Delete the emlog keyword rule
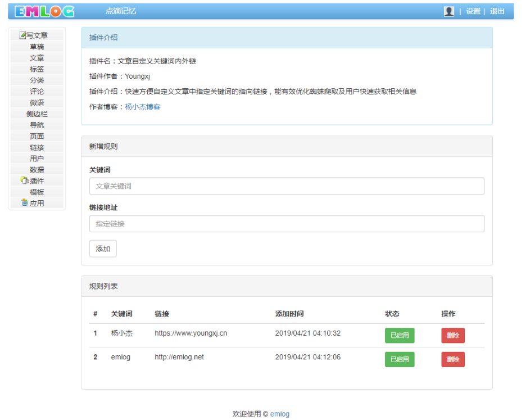The image size is (526, 420). [453, 359]
